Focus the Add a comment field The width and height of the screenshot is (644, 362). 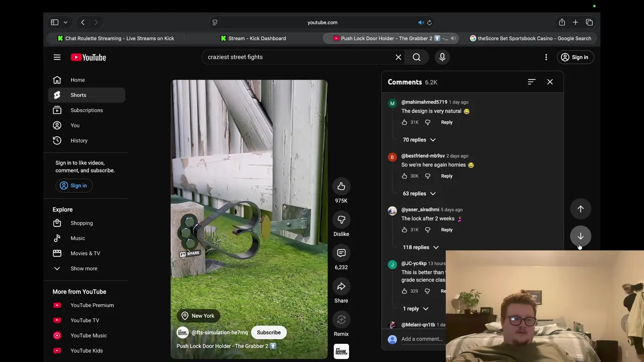(422, 339)
